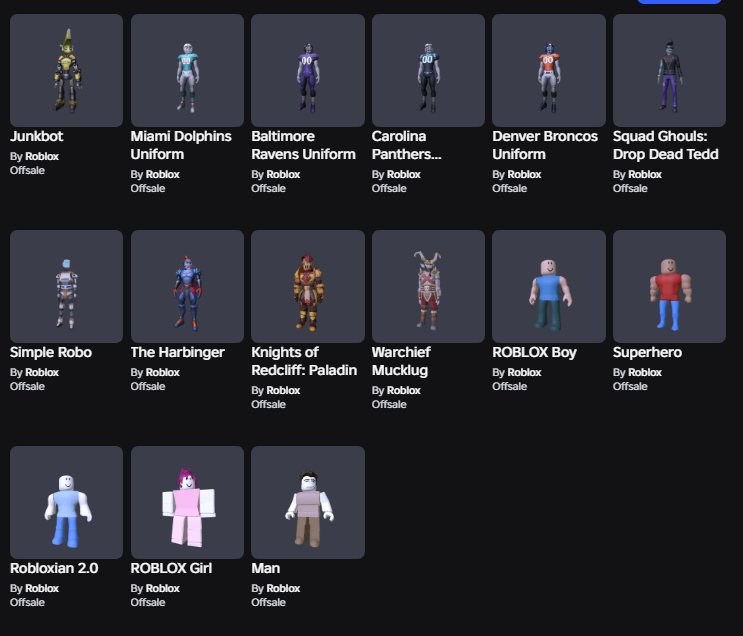743x636 pixels.
Task: Click the Denver Broncos Uniform title
Action: 545,145
